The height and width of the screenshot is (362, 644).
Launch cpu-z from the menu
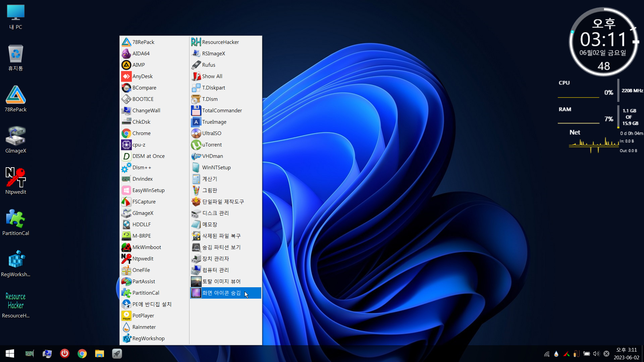(154, 145)
